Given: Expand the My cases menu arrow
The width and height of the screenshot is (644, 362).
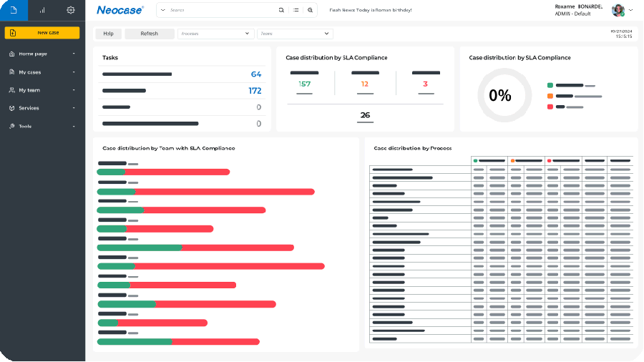Looking at the screenshot, I should click(74, 72).
